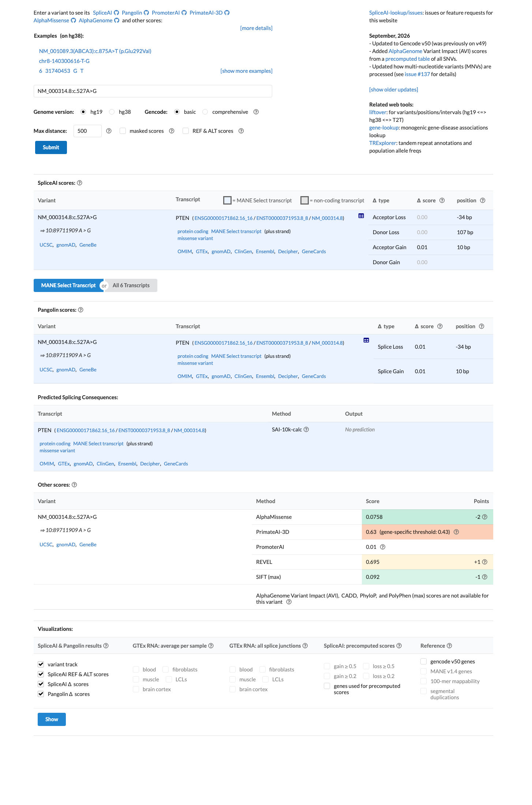The height and width of the screenshot is (805, 532).
Task: Open the AlphaGenome GitHub icon link
Action: tap(117, 20)
